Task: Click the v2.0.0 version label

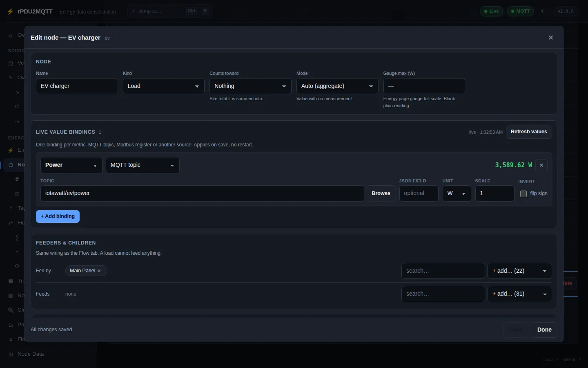Action: coord(566,11)
